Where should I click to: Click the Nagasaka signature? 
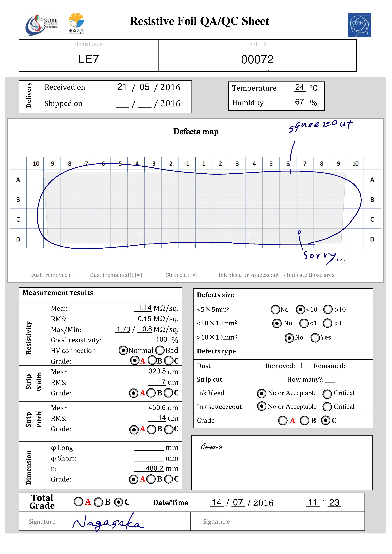click(108, 522)
